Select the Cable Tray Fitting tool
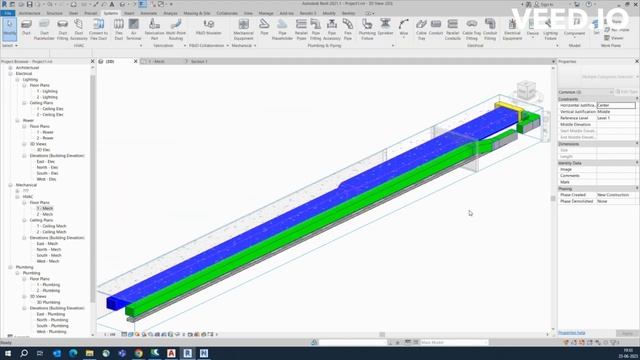640x360 pixels. tap(472, 29)
